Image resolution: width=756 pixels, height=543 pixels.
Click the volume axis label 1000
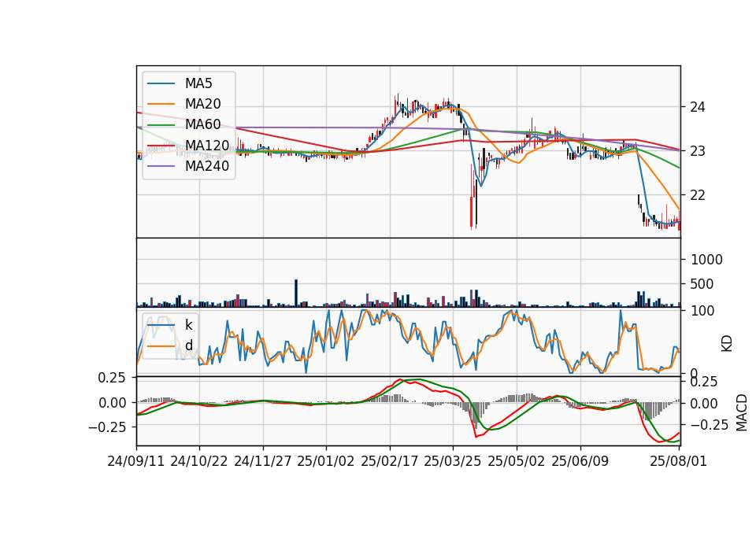click(x=706, y=260)
